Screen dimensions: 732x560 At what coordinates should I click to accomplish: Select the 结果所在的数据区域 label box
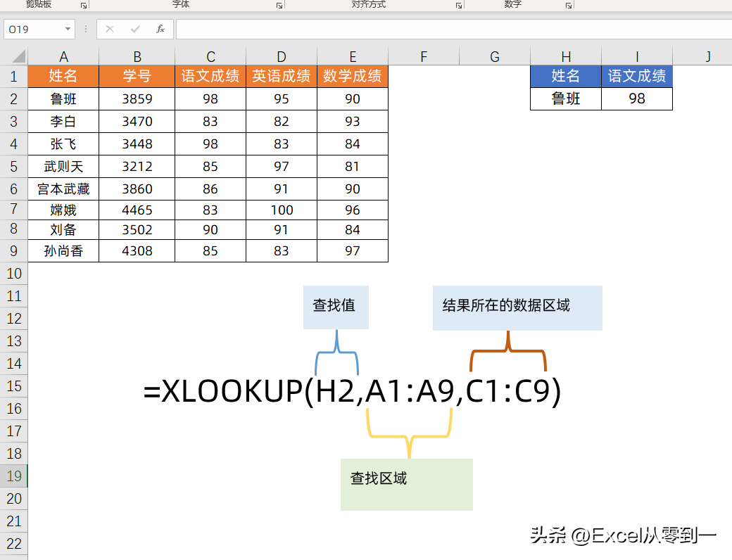click(x=518, y=308)
